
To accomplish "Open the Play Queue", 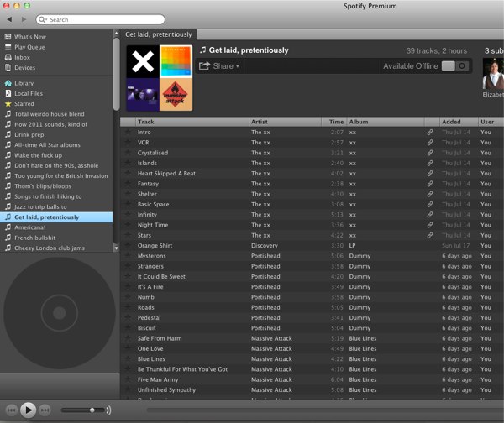I will point(29,47).
